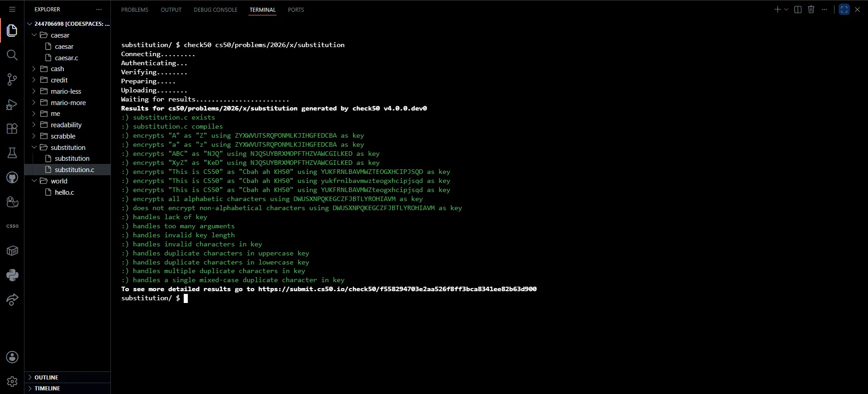Screen dimensions: 868x394
Task: Open caesar.c in the explorer
Action: pos(67,58)
